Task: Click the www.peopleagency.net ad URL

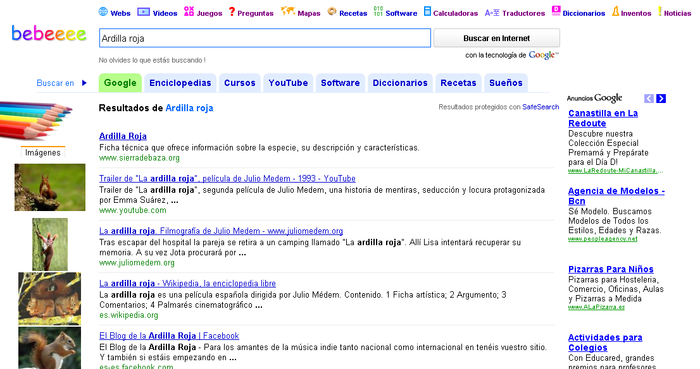Action: (603, 239)
